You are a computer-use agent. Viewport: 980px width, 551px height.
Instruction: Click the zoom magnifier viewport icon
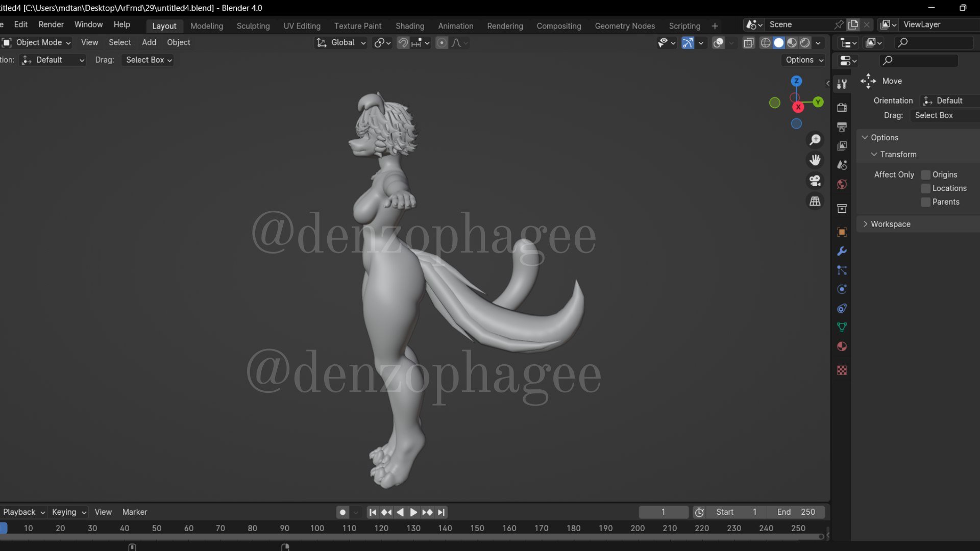pos(815,139)
